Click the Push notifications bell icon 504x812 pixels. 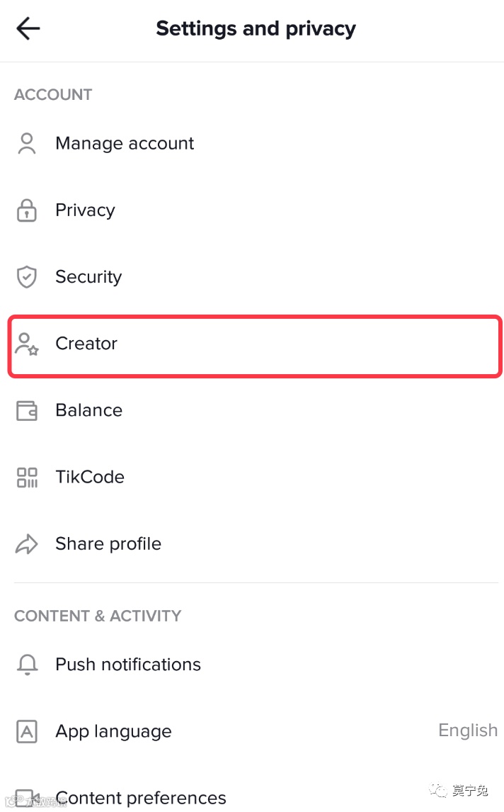point(27,665)
